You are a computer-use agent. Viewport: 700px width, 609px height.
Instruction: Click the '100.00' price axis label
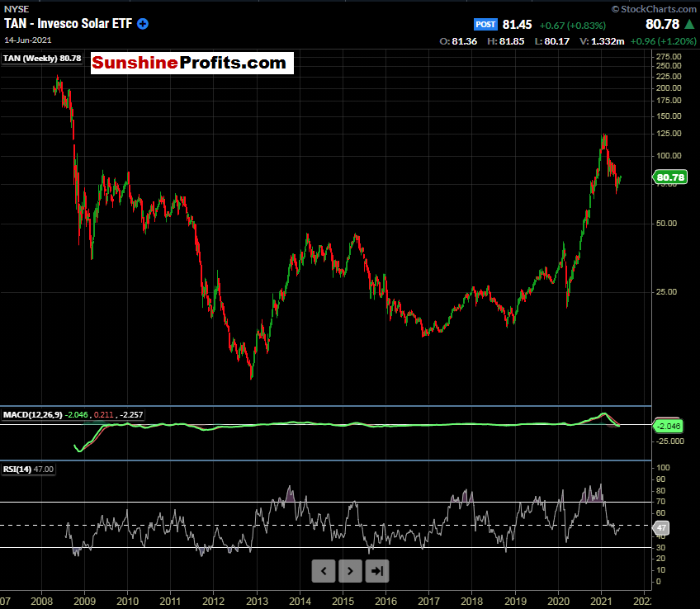(669, 156)
